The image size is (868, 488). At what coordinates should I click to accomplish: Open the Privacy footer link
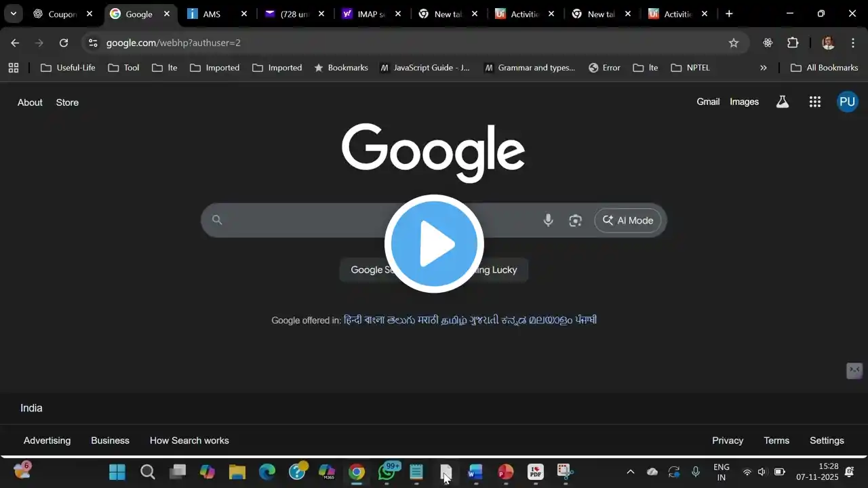click(728, 441)
